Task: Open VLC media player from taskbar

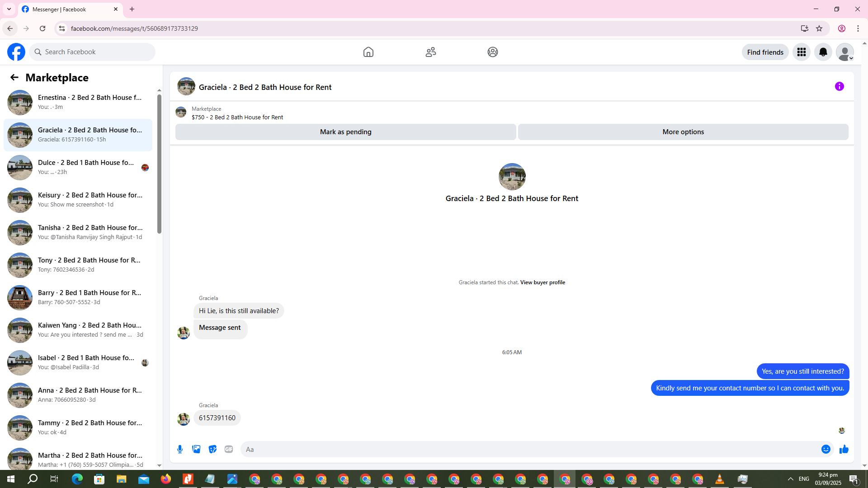Action: tap(720, 479)
